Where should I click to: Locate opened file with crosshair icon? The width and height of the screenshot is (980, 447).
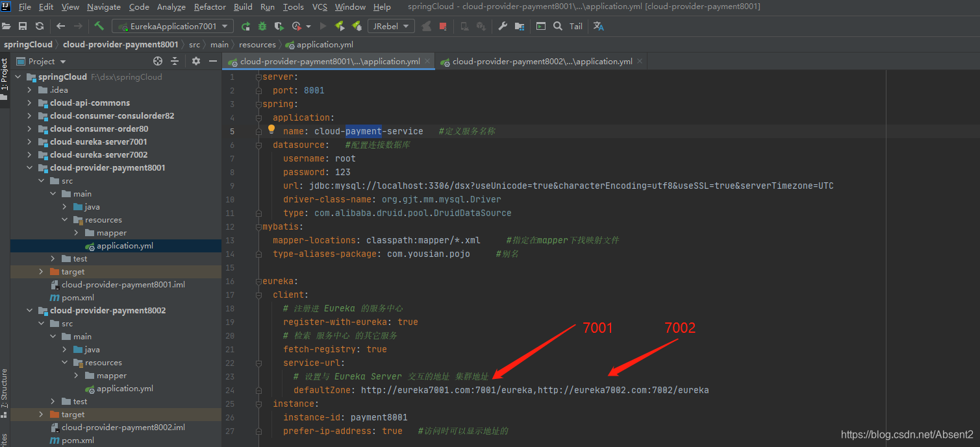(x=157, y=61)
